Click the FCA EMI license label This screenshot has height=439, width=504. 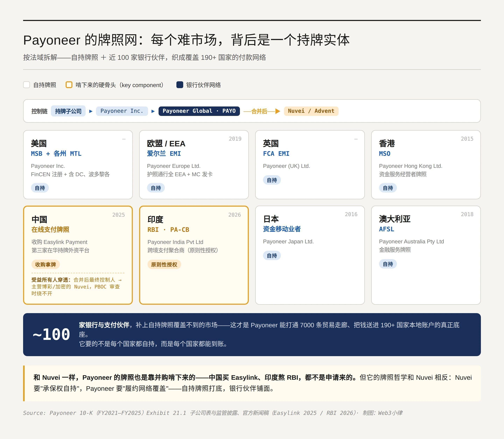276,154
